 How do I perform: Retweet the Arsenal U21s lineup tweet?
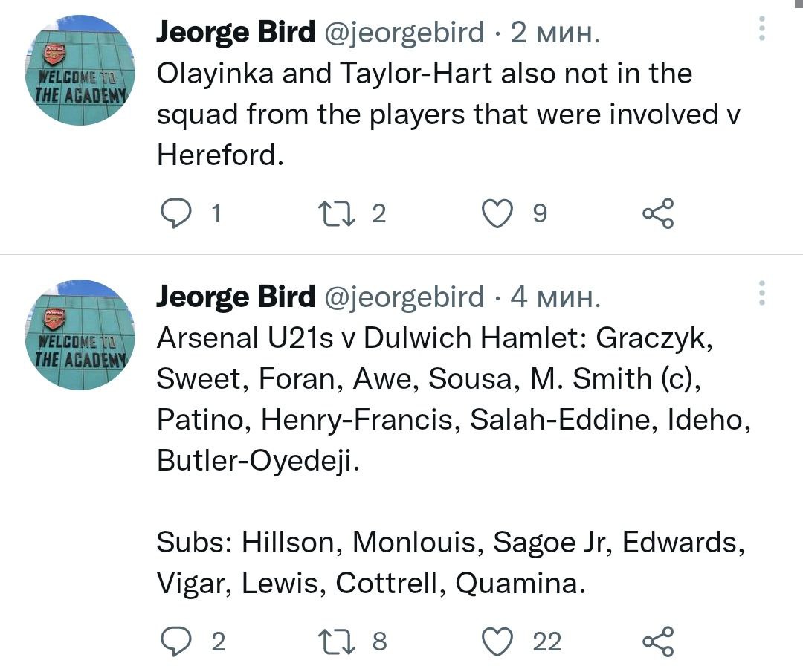click(x=326, y=641)
